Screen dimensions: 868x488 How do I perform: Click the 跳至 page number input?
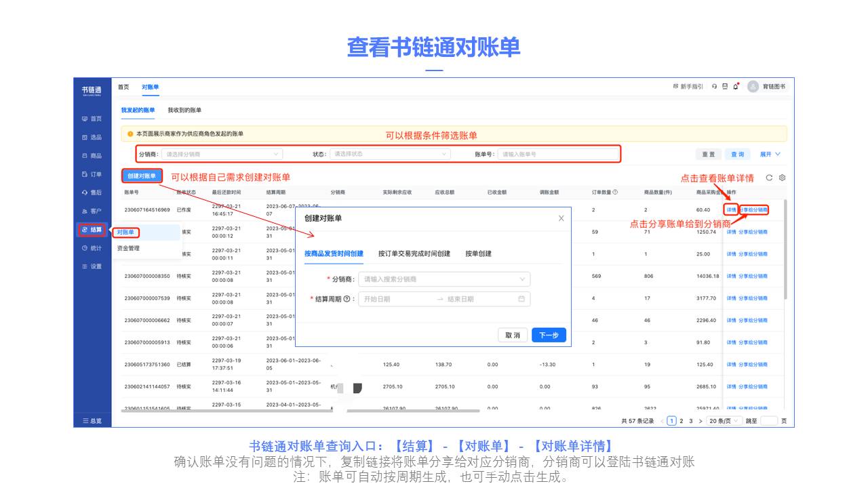click(x=769, y=421)
